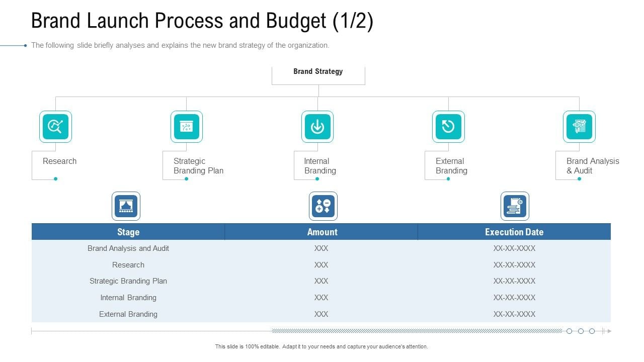Click the Research label under the org chart

[60, 161]
